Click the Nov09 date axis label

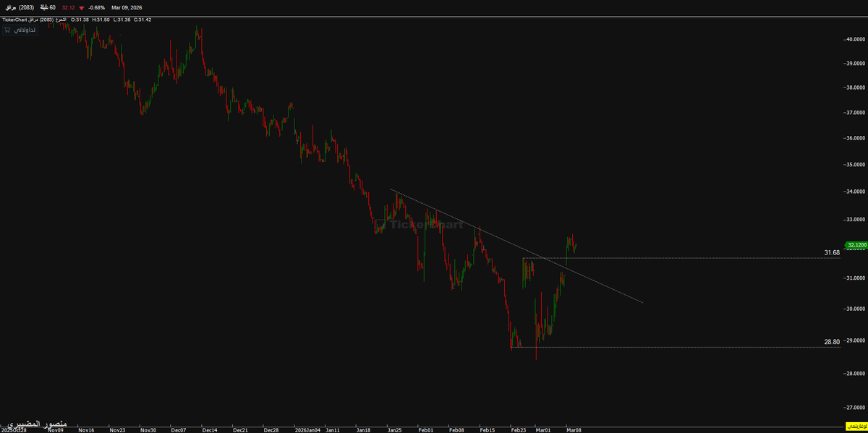55,429
